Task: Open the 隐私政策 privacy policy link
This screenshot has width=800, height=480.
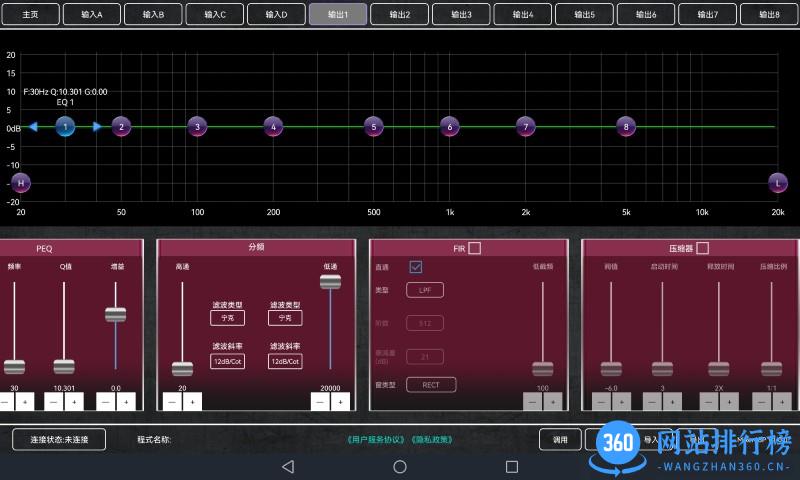Action: click(x=432, y=439)
